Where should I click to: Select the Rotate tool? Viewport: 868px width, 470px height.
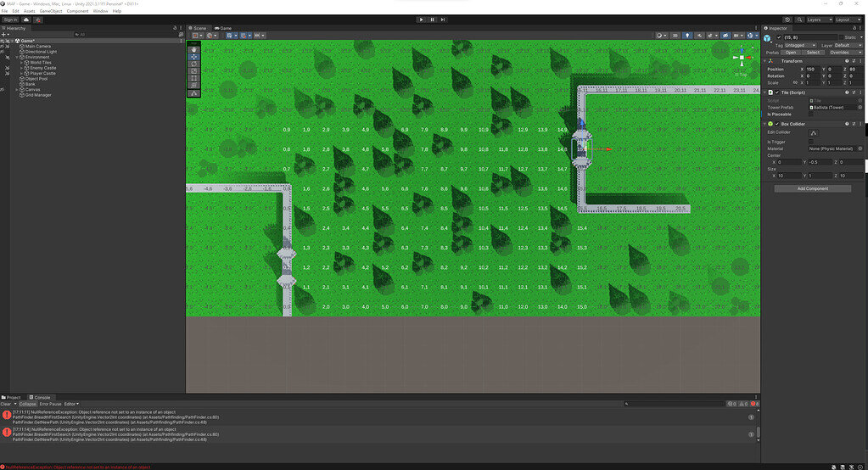(193, 64)
